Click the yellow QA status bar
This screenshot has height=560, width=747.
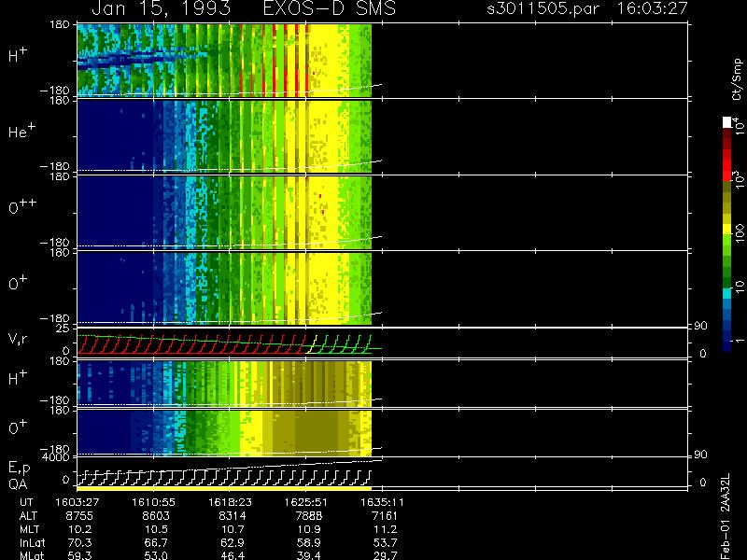pos(224,488)
